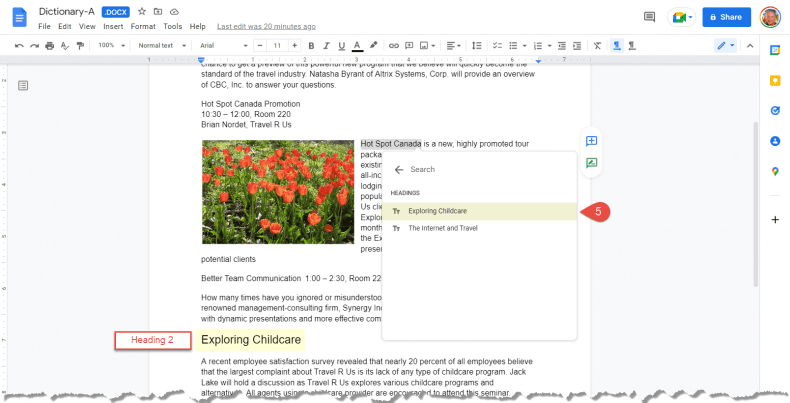Click the blue Share button
Screen dimensions: 790x403
point(725,17)
